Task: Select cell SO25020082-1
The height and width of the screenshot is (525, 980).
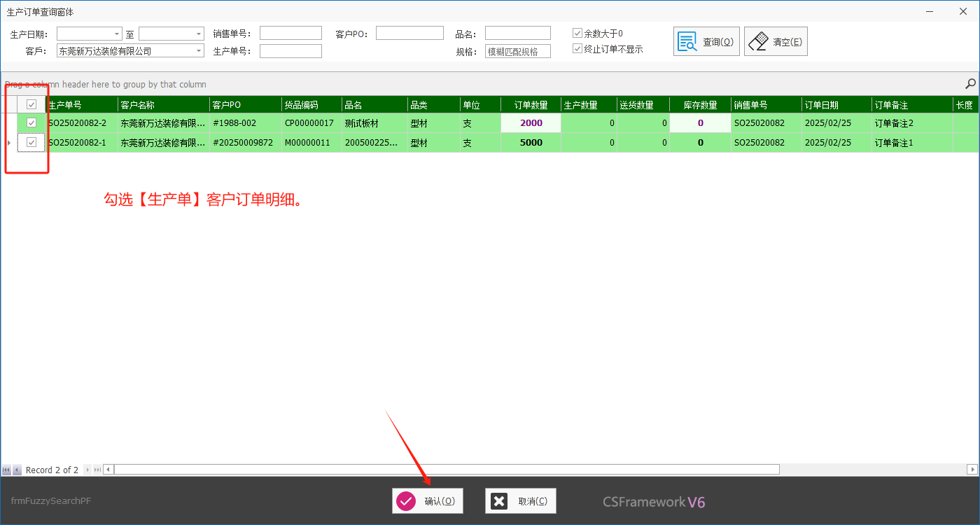Action: click(82, 143)
